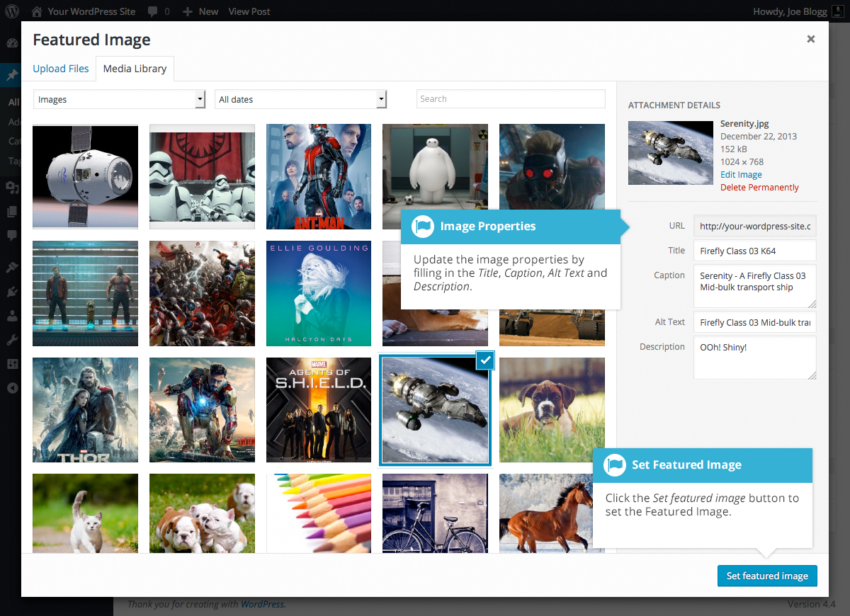
Task: Select the white kitten thumbnail
Action: tap(85, 513)
